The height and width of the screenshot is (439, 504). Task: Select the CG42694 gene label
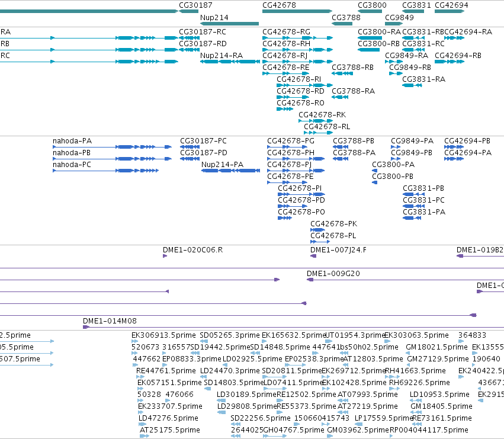click(451, 5)
